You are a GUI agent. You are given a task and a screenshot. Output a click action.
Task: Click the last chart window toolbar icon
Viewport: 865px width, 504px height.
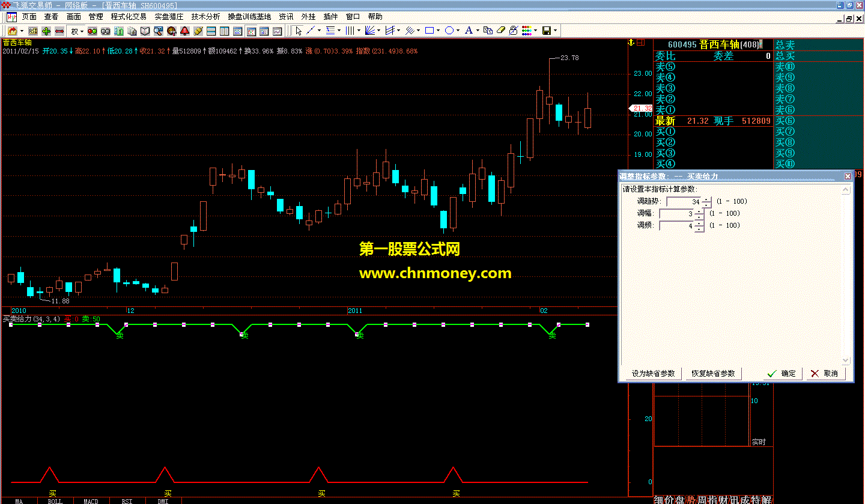277,31
